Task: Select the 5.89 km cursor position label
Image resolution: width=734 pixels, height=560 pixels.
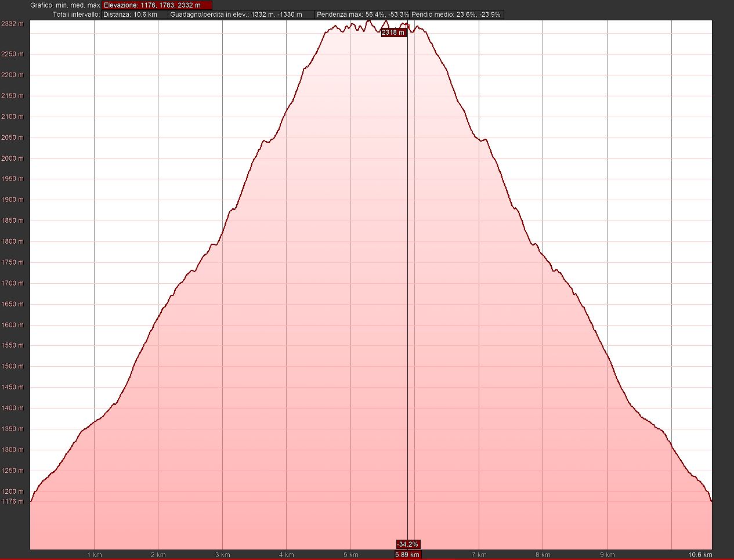Action: click(x=407, y=555)
